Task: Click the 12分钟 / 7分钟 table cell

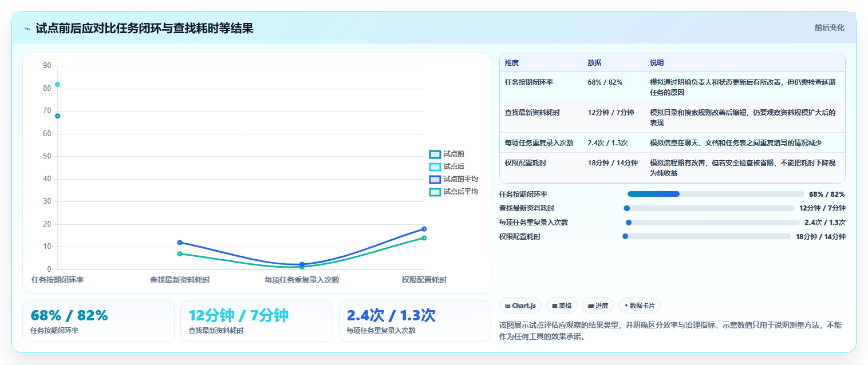Action: tap(610, 113)
